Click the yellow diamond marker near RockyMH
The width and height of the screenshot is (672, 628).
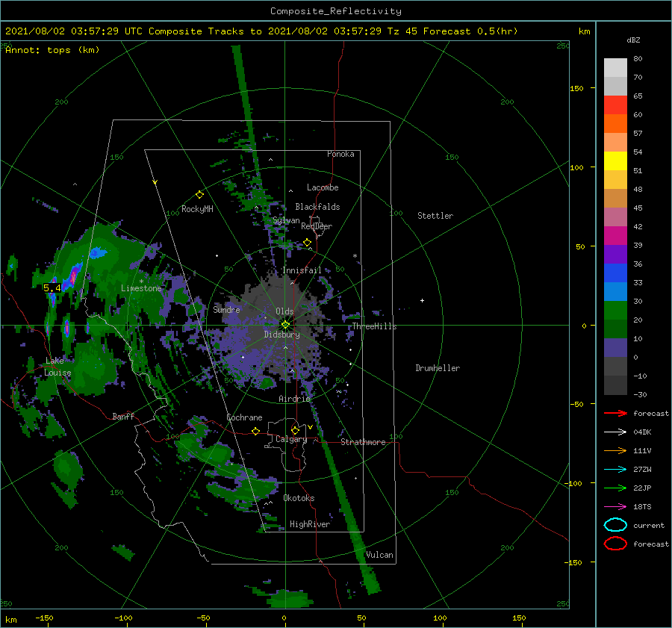click(x=199, y=195)
